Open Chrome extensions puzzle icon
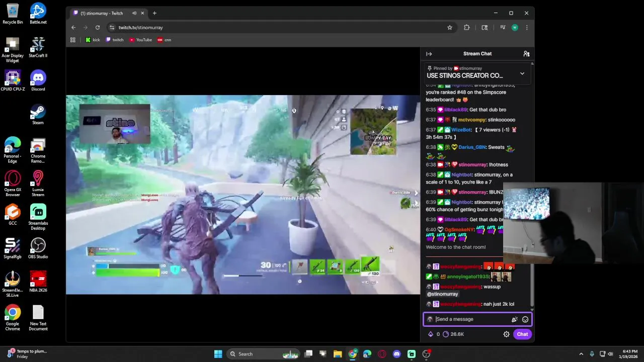 [x=466, y=28]
